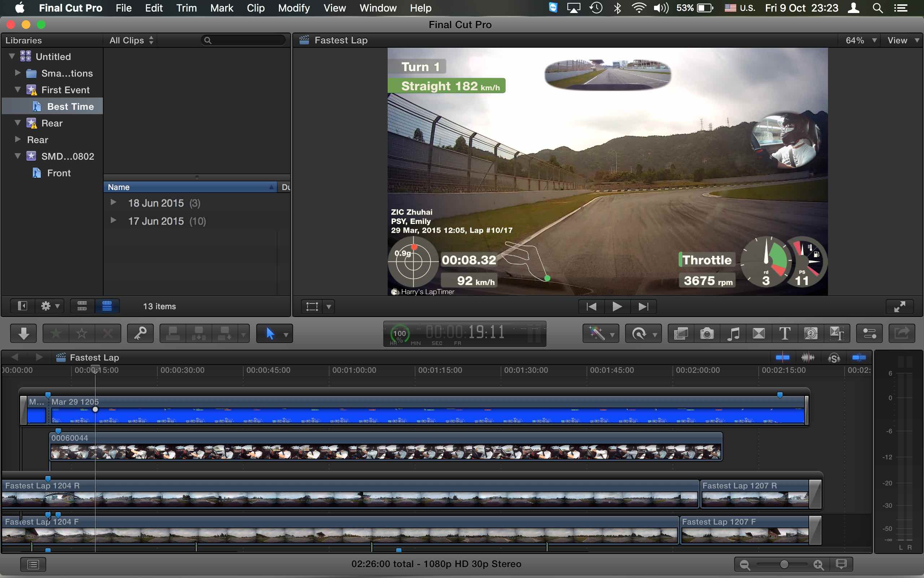Toggle background tasks 100% indicator
924x578 pixels.
[x=400, y=334]
